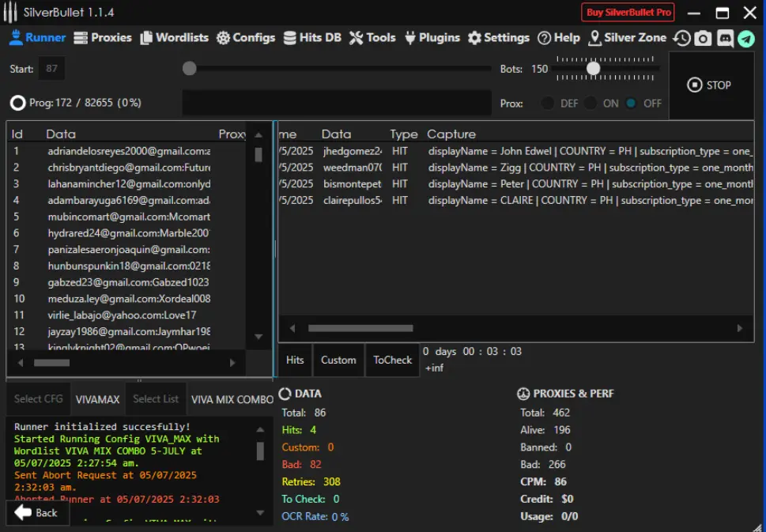Click the Select List button
The image size is (766, 532).
coord(156,398)
